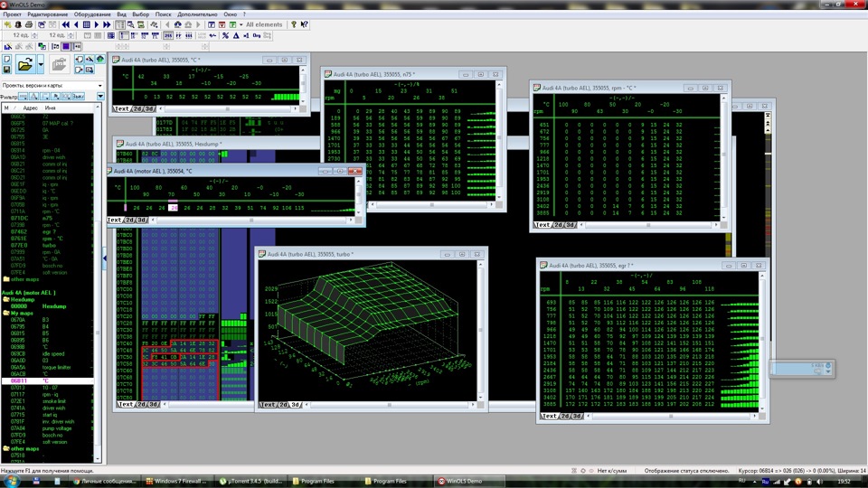This screenshot has width=868, height=488.
Task: Collapse left panel using blue arrow handle
Action: pos(105,258)
